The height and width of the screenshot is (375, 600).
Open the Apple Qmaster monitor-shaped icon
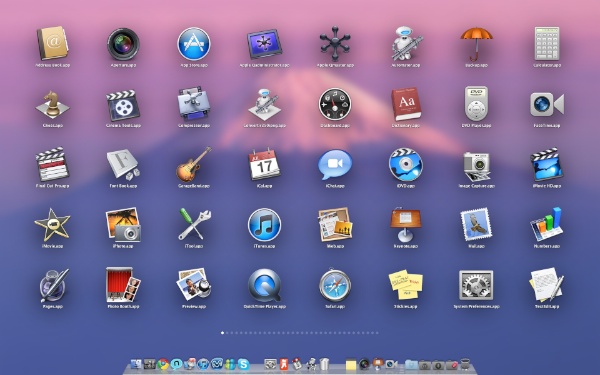coord(264,44)
